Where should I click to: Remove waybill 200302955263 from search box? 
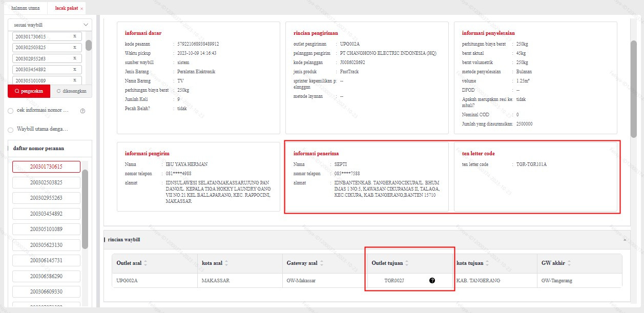(74, 58)
